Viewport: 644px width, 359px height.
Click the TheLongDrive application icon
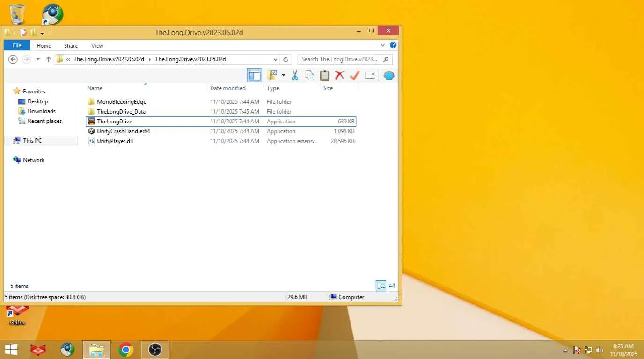tap(91, 122)
